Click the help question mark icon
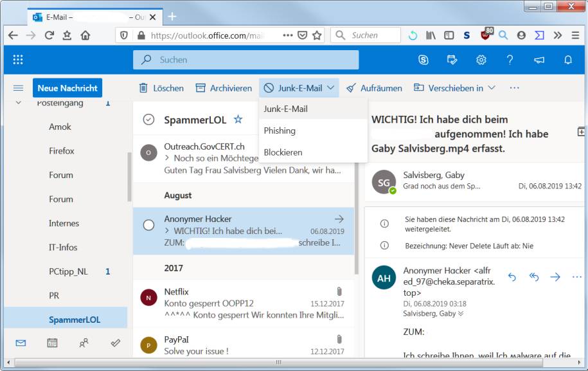This screenshot has height=371, width=588. [x=510, y=60]
